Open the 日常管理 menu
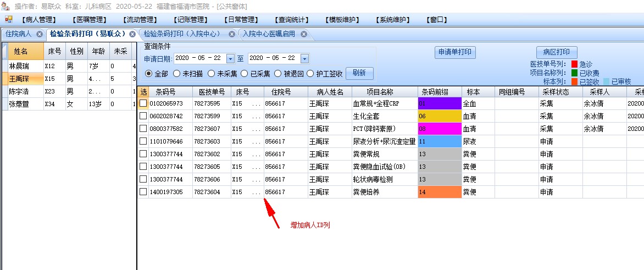Image resolution: width=644 pixels, height=270 pixels. [241, 20]
